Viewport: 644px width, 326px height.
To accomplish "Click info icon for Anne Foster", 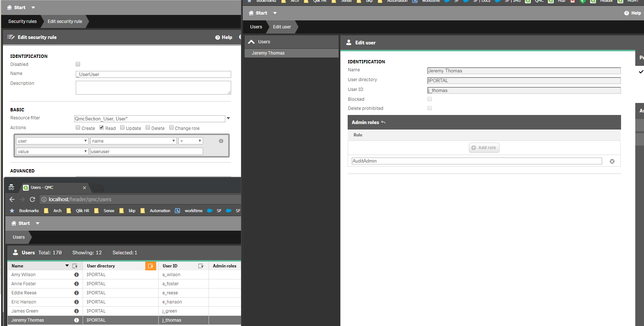I will (x=76, y=284).
